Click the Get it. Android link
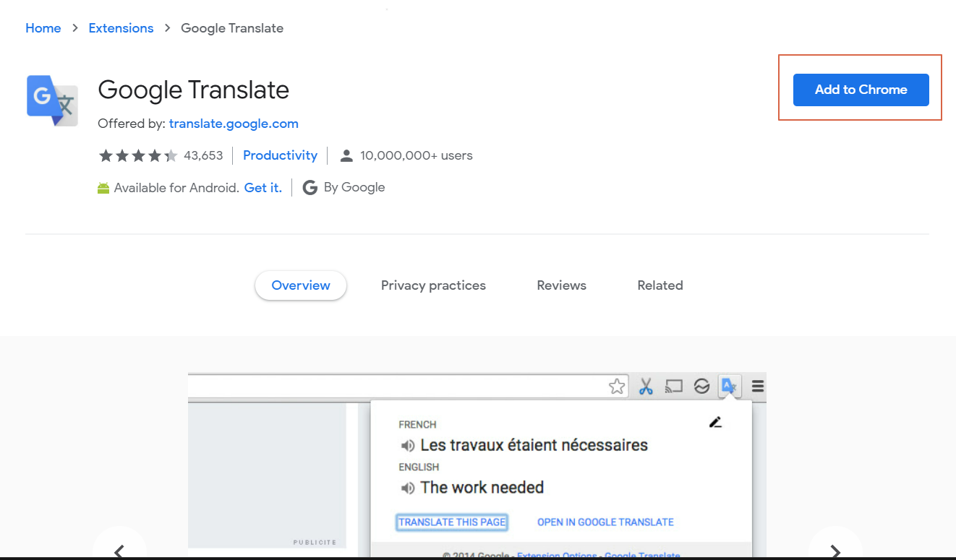This screenshot has height=560, width=956. coord(263,188)
